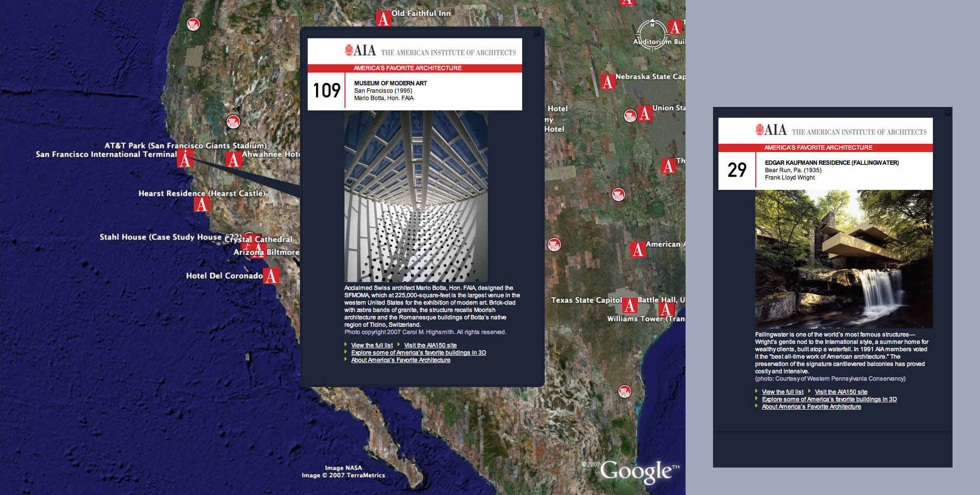The width and height of the screenshot is (980, 495).
Task: Click the compass navigation ring on the map
Action: click(x=652, y=34)
